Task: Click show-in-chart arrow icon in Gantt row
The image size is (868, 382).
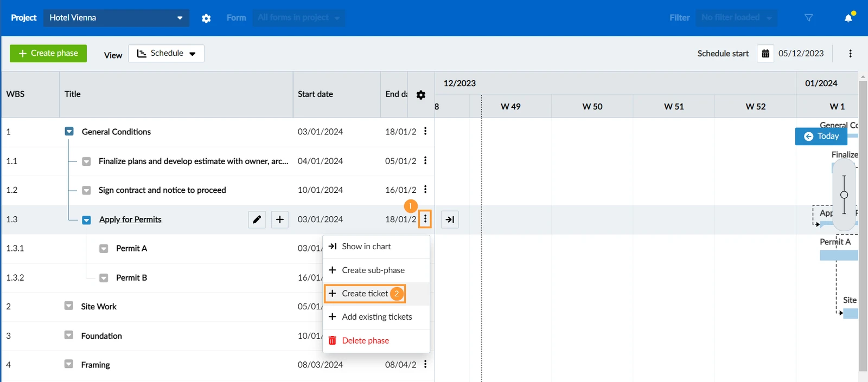Action: pyautogui.click(x=450, y=219)
